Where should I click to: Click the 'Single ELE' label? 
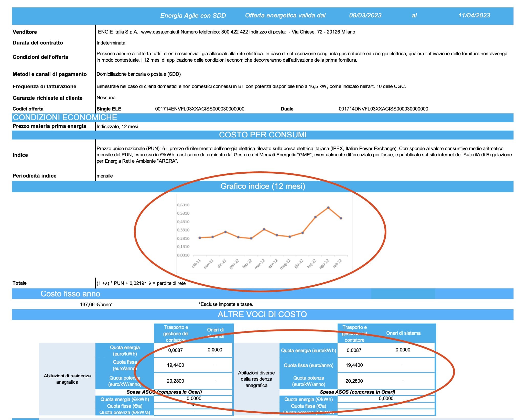109,109
